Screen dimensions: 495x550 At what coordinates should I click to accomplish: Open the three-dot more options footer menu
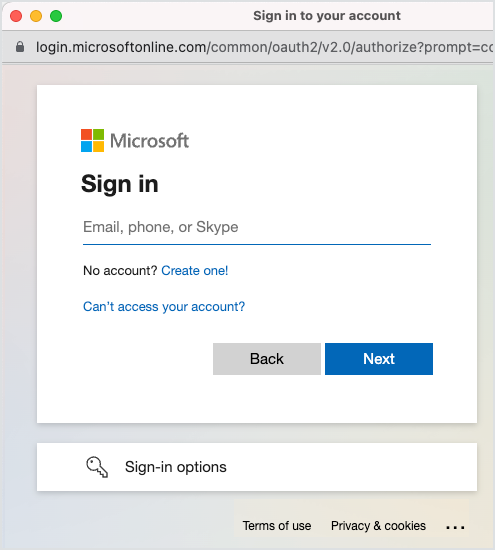click(x=455, y=526)
